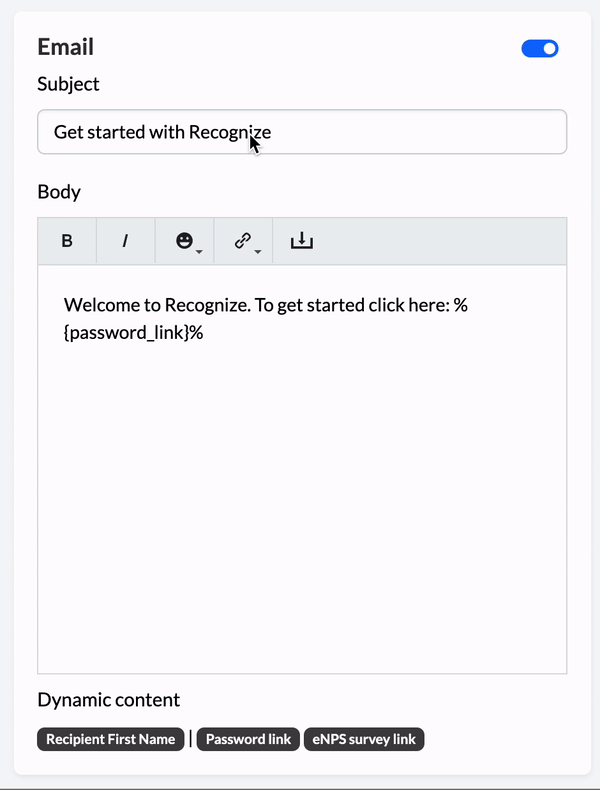This screenshot has height=790, width=600.
Task: Open the emoji picker dropdown
Action: (185, 241)
